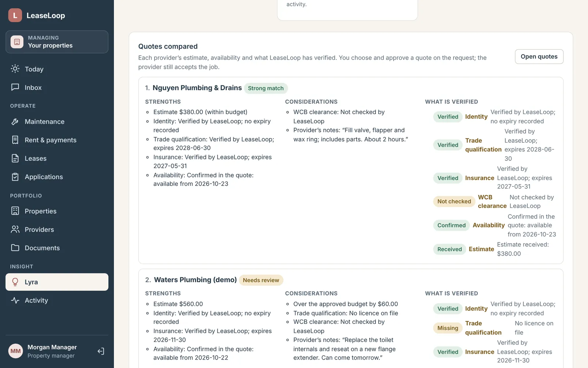The height and width of the screenshot is (368, 588).
Task: Go to Today in sidebar
Action: (x=57, y=69)
